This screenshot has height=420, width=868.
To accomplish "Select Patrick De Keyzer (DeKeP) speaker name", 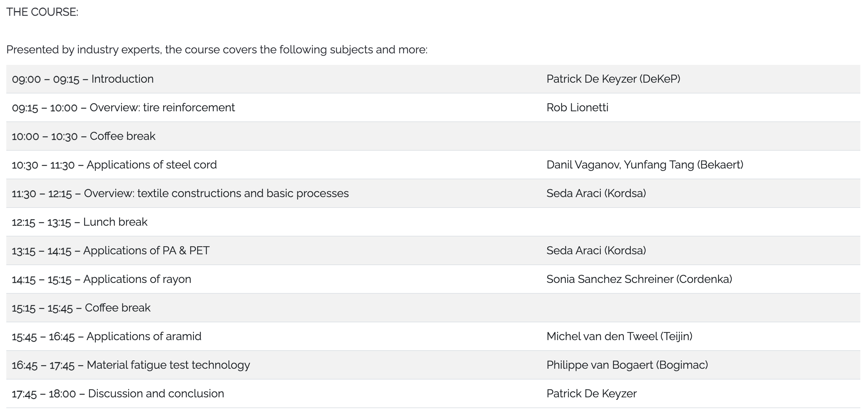I will pos(613,79).
